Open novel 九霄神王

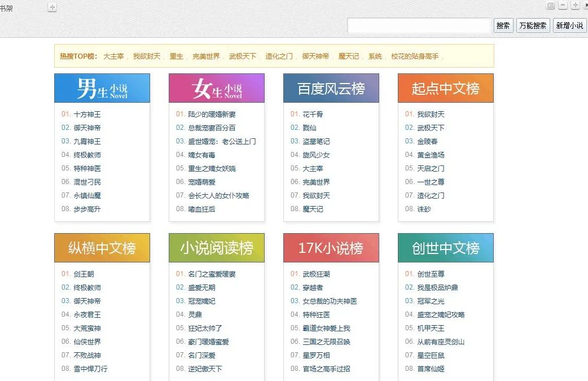(87, 141)
